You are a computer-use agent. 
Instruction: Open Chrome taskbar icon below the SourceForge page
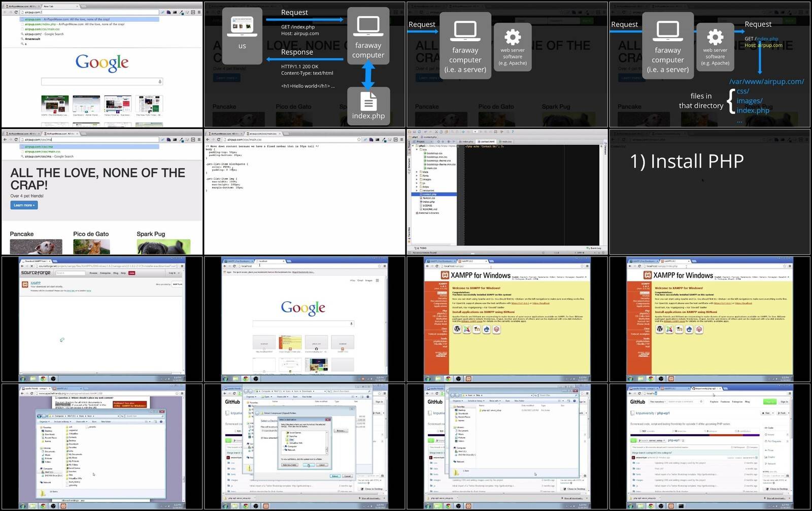(43, 378)
